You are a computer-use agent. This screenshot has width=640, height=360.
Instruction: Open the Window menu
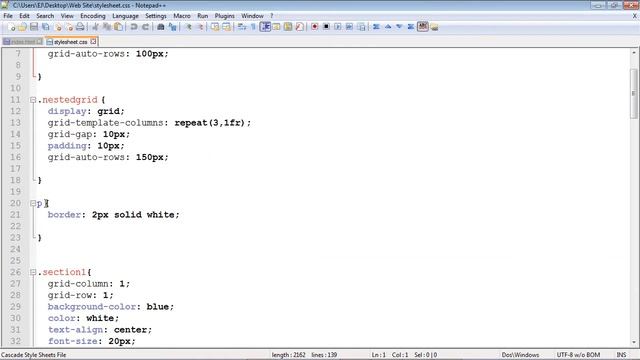tap(252, 16)
